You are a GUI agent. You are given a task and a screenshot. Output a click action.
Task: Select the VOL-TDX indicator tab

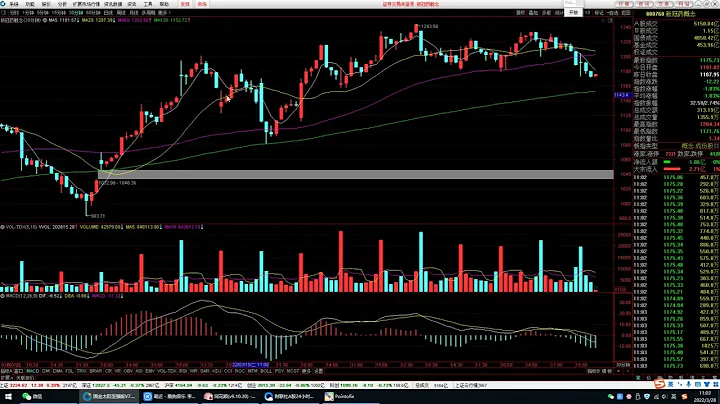tap(167, 371)
